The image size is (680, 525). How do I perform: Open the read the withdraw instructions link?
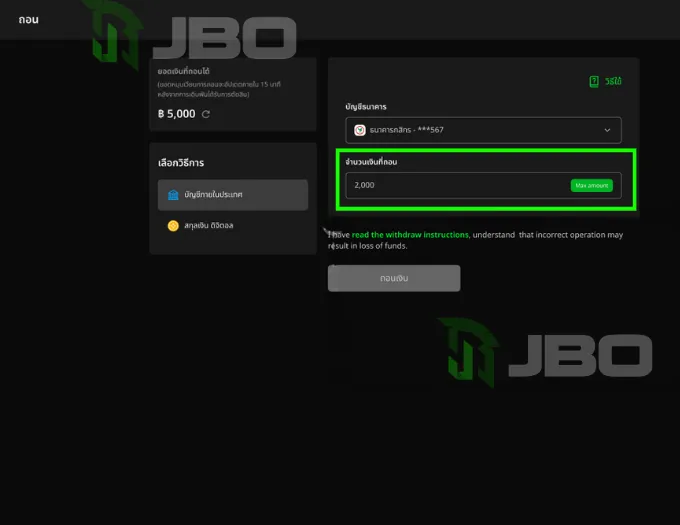410,235
